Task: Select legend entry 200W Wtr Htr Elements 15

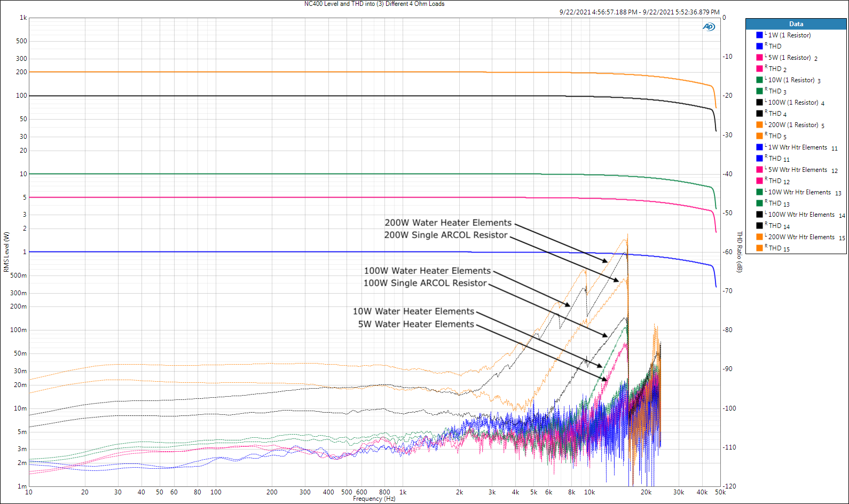Action: pos(805,237)
